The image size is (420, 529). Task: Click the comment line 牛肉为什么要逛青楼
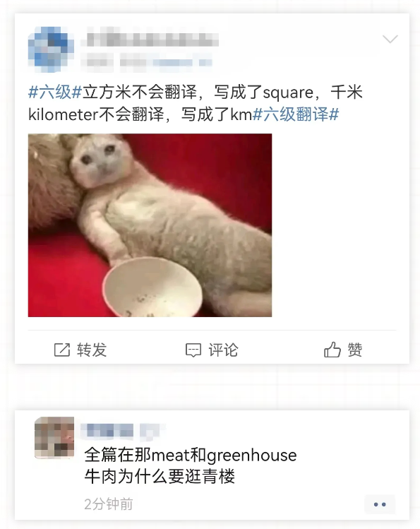click(x=160, y=476)
